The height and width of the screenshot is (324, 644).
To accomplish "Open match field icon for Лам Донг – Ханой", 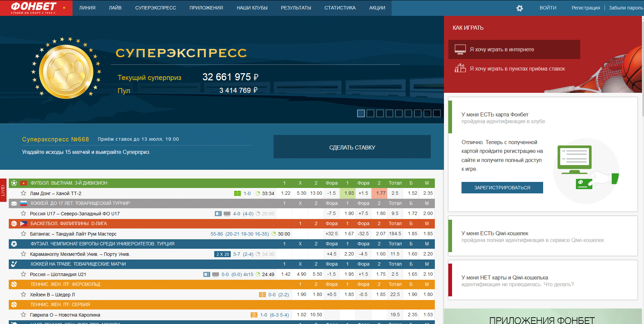I will pos(237,193).
